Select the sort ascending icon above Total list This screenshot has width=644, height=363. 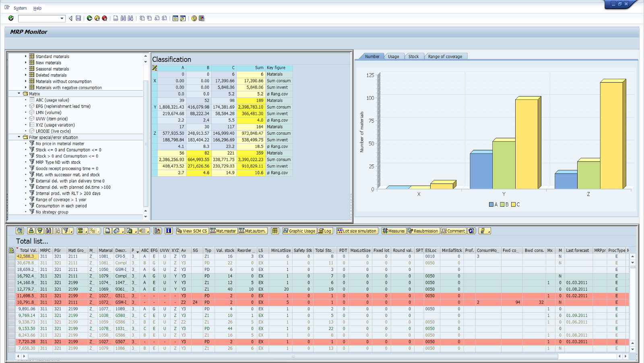click(x=31, y=231)
